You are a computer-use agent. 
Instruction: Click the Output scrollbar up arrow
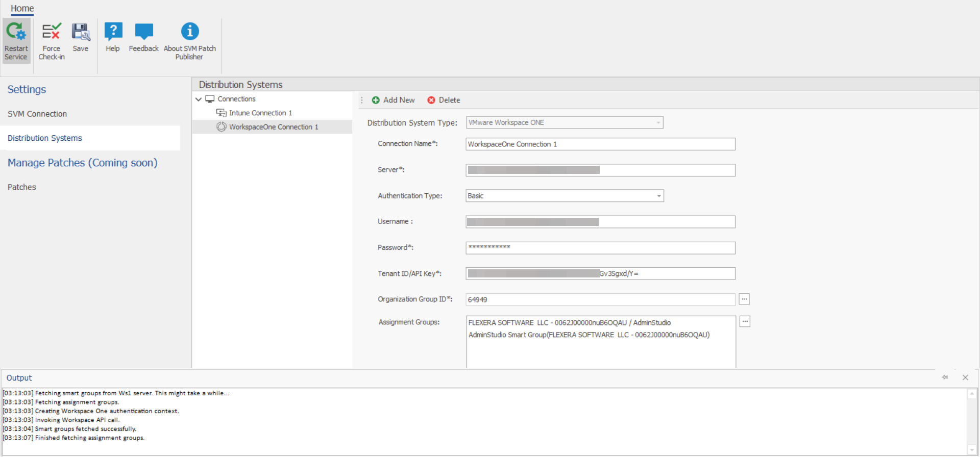(x=972, y=394)
